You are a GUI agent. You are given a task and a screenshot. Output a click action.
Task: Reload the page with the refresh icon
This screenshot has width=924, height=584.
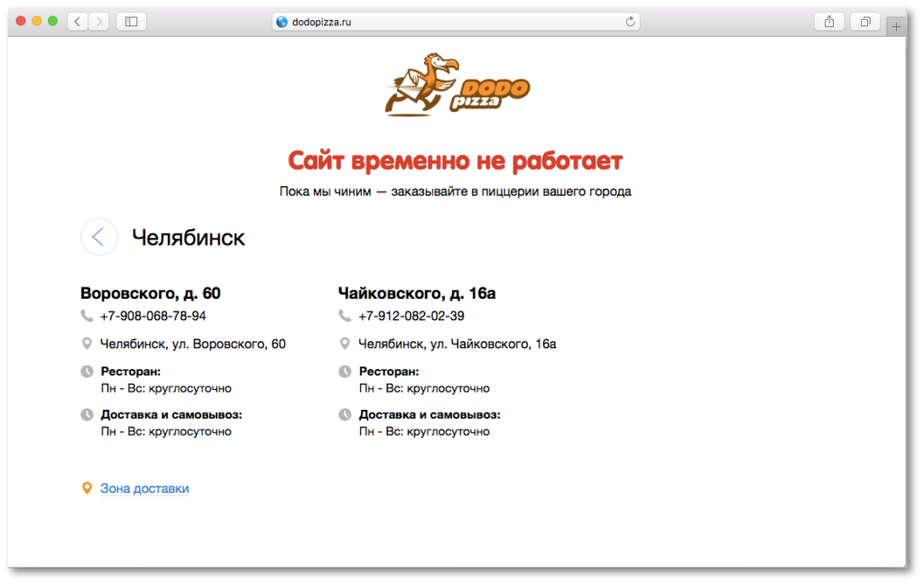[x=630, y=22]
